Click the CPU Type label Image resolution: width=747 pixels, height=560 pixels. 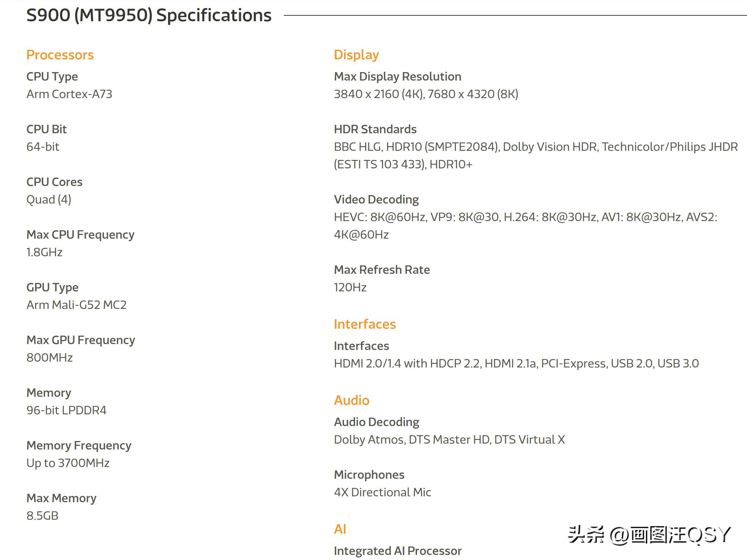pyautogui.click(x=52, y=76)
